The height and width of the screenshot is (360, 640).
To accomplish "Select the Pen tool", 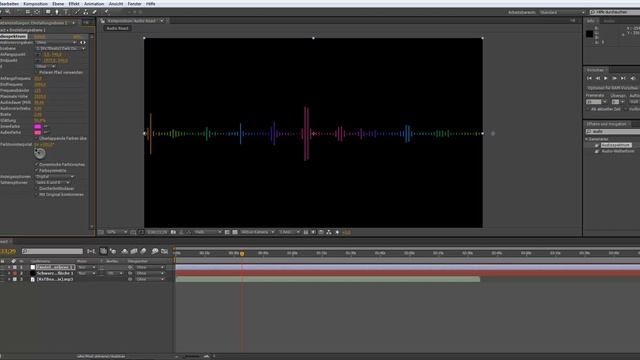I will click(57, 12).
